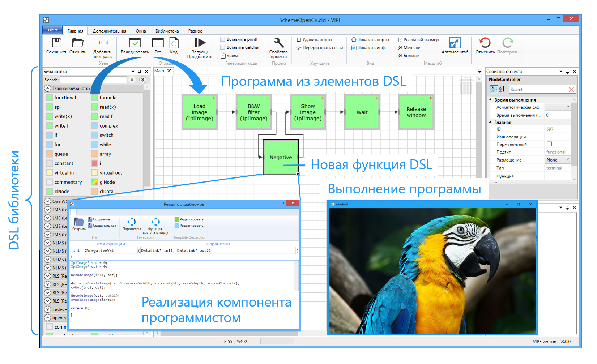
Task: Run program with Запуск / Продолжить
Action: pyautogui.click(x=200, y=43)
